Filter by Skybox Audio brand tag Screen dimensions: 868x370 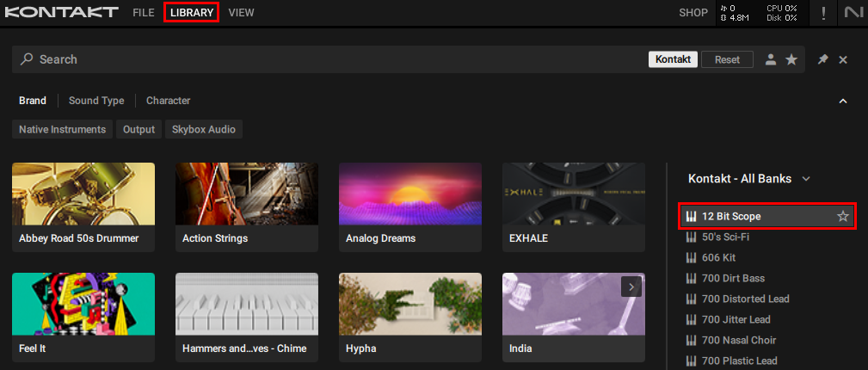[x=204, y=129]
